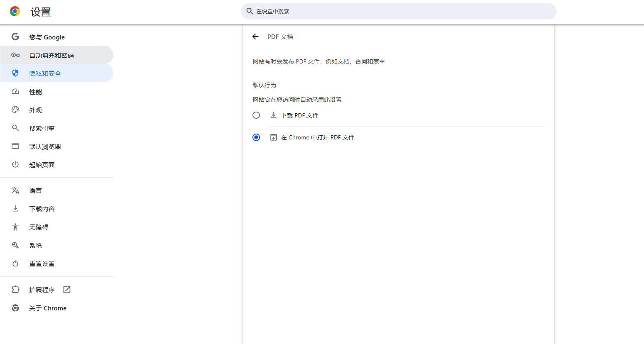The image size is (644, 344).
Task: Open 扩展程序 page link
Action: point(57,290)
